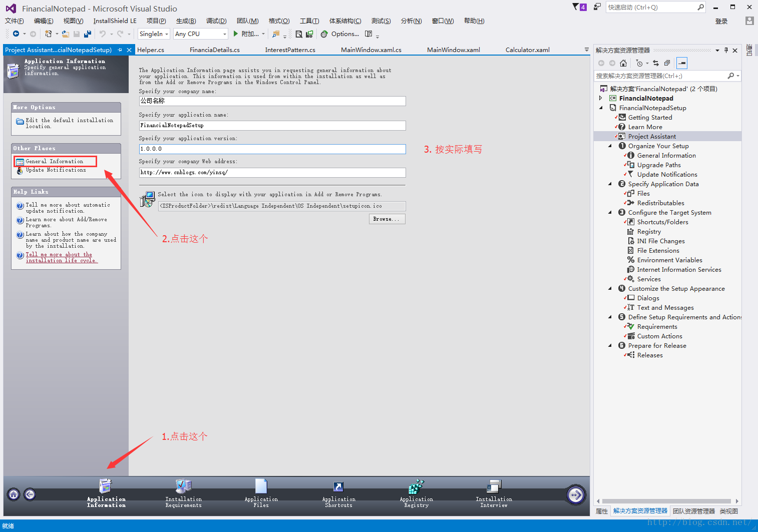Click the Project Assistant home round button
Viewport: 758px width, 532px height.
coord(14,494)
